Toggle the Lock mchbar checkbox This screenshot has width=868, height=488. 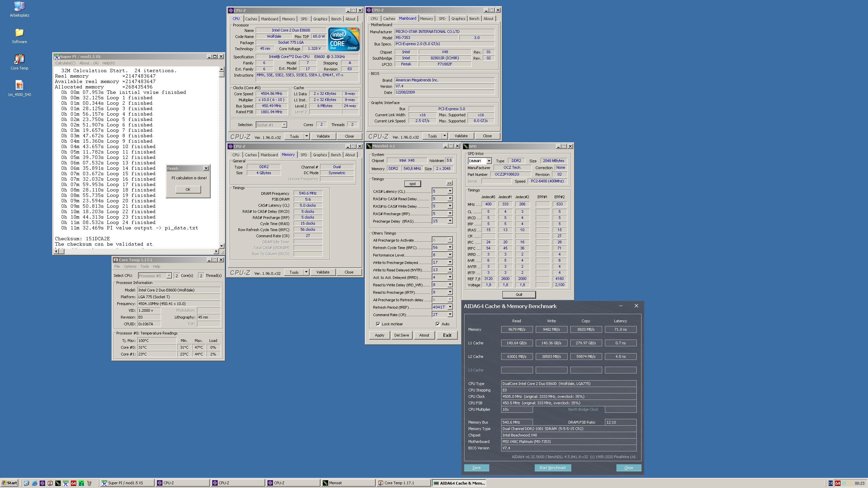coord(378,324)
